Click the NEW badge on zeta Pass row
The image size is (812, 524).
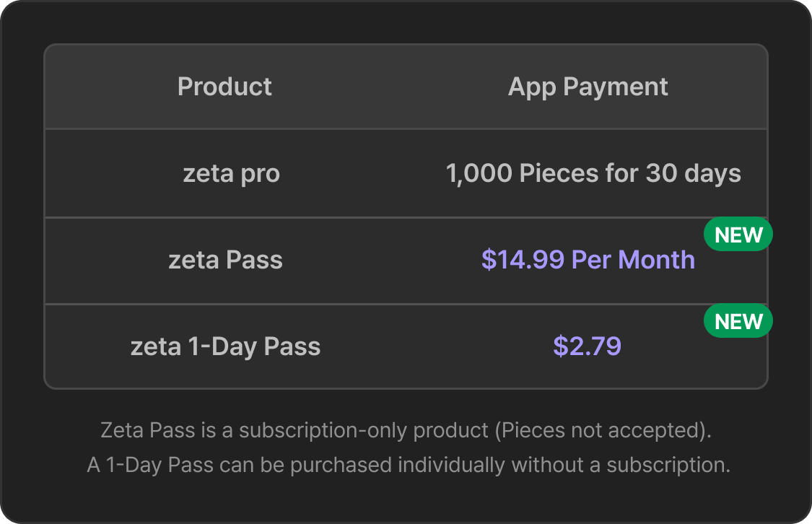point(738,235)
